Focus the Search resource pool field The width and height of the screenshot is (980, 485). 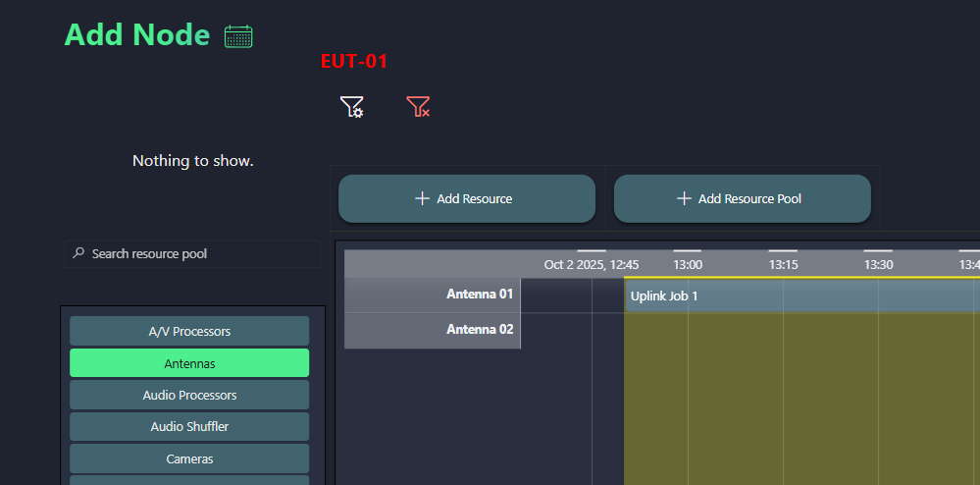pyautogui.click(x=196, y=253)
